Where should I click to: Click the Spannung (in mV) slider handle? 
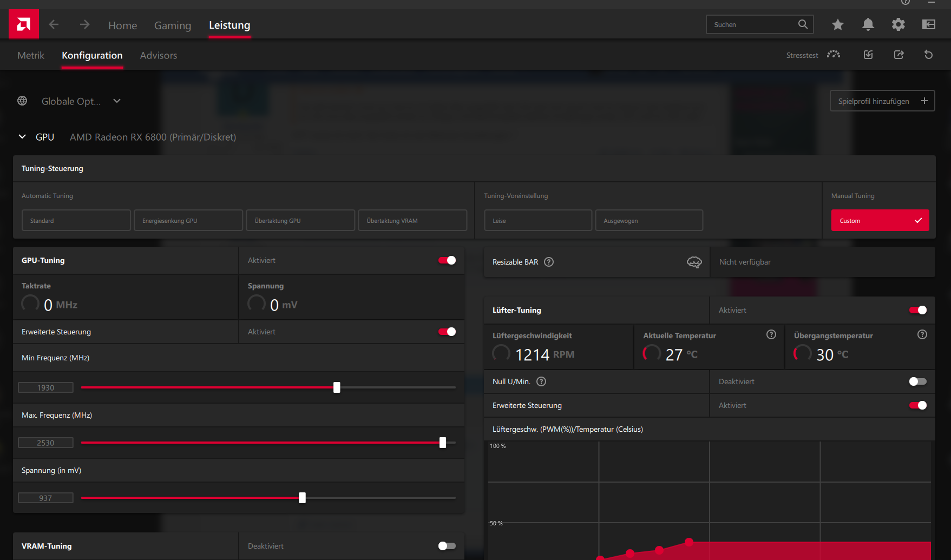point(302,498)
